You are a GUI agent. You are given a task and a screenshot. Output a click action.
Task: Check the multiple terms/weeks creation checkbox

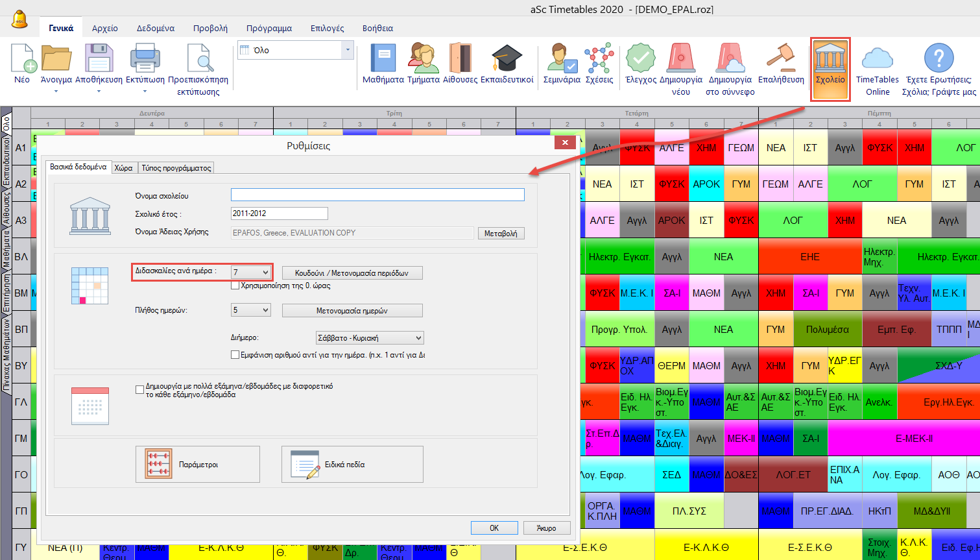coord(139,390)
